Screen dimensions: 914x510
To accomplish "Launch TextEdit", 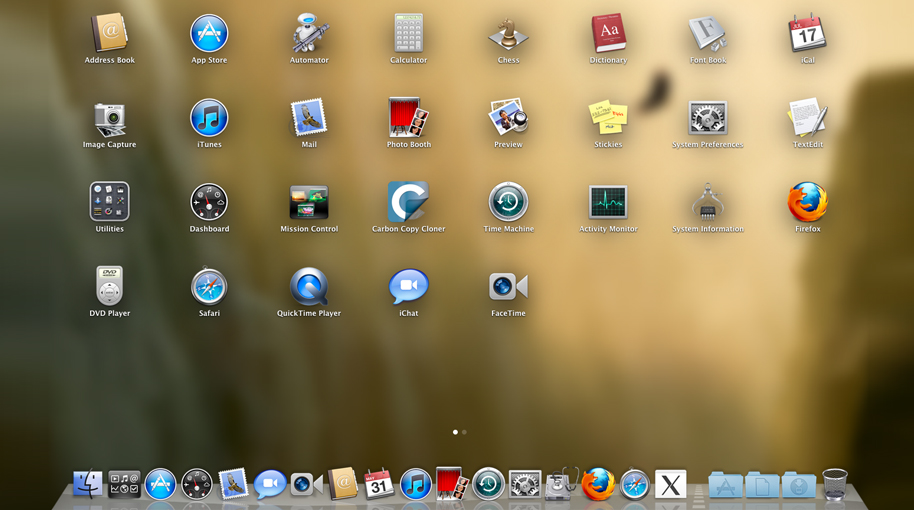I will [808, 118].
